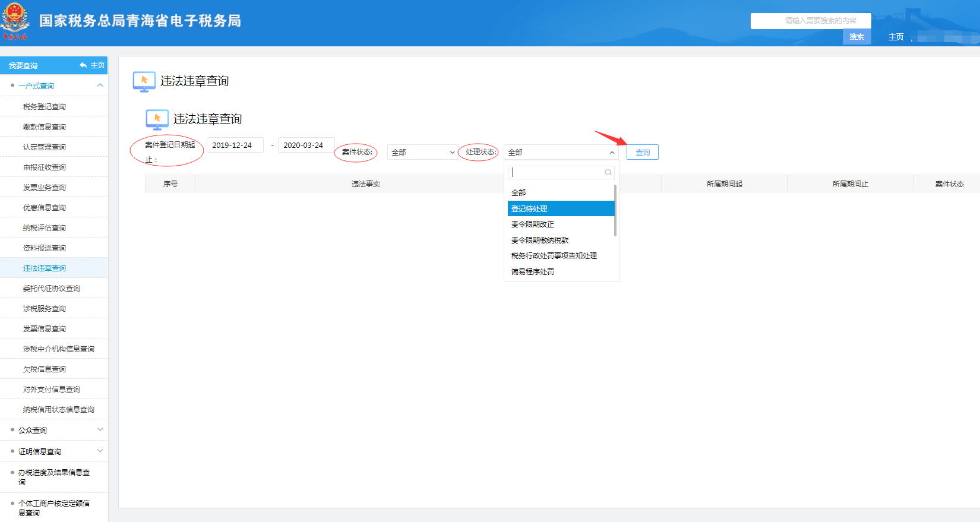Open 委托代征协议查询 in sidebar
Screen dimensions: 980x522
52,289
